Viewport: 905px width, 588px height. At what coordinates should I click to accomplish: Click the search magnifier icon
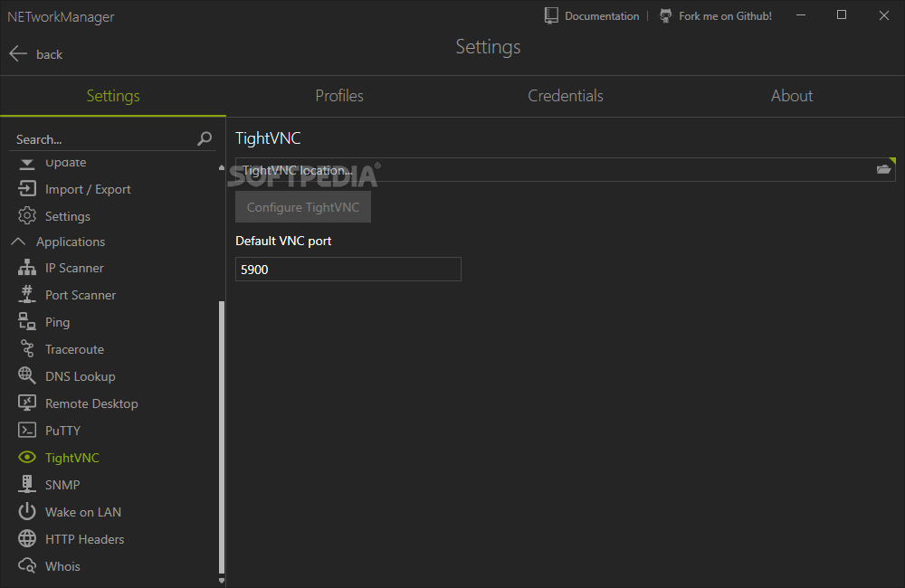[x=205, y=138]
